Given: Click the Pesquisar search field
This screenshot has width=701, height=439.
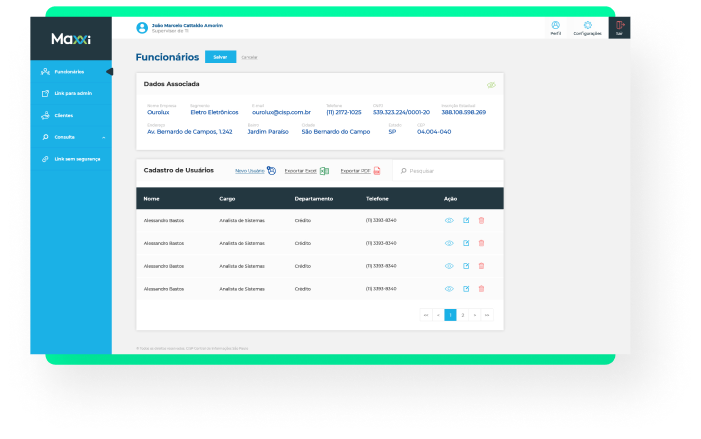Looking at the screenshot, I should coord(445,171).
